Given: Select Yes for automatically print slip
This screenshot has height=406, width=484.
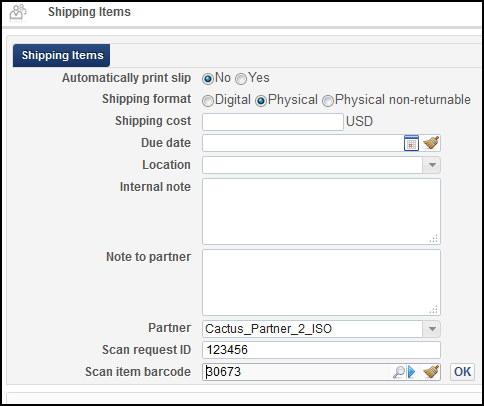Looking at the screenshot, I should pos(241,79).
